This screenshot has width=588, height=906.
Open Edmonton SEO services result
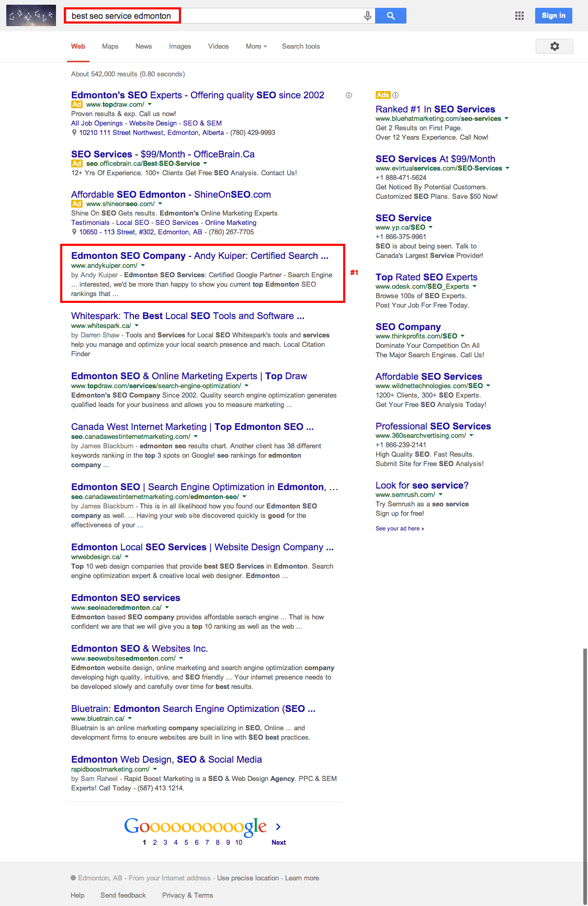tap(126, 598)
